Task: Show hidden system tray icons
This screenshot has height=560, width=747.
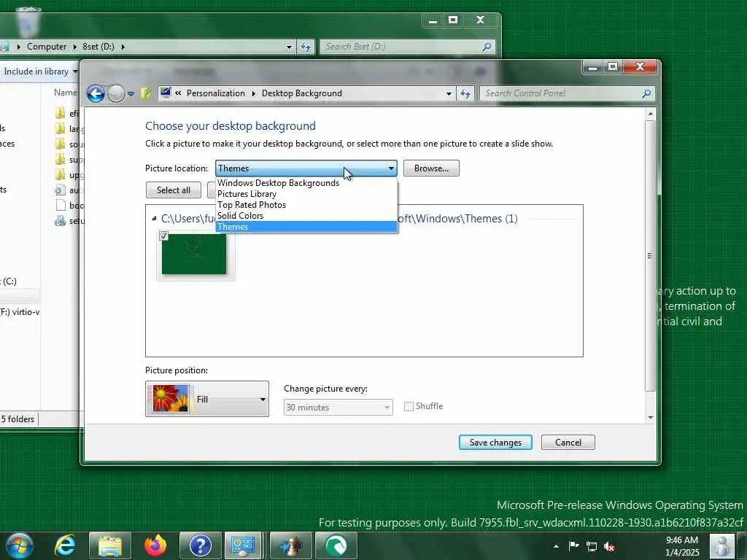Action: point(556,546)
